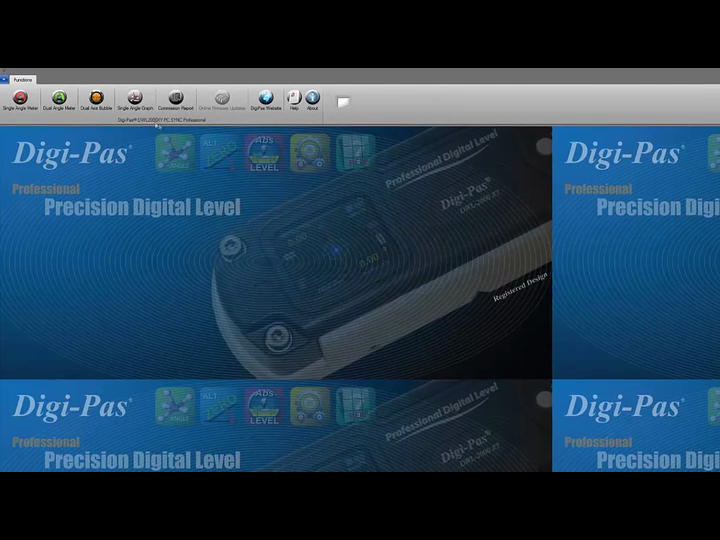Click the ADS LEVEL icon in the lower banner
This screenshot has height=540, width=720.
point(264,406)
